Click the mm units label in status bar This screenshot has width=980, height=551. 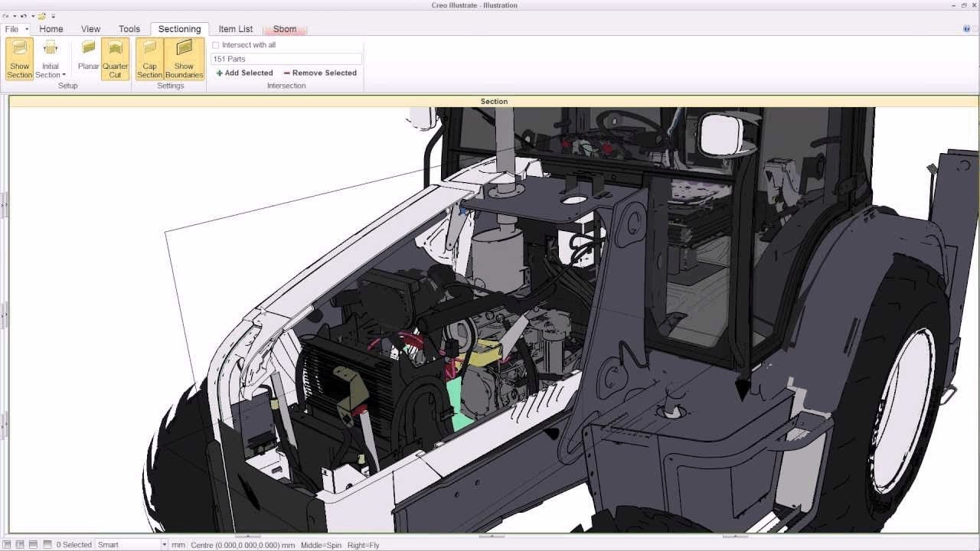pos(178,545)
